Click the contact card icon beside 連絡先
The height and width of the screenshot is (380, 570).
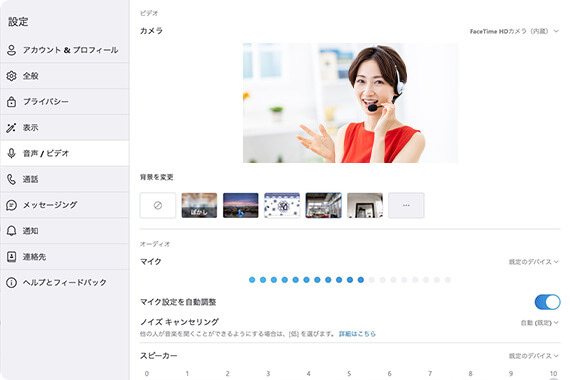pos(11,257)
